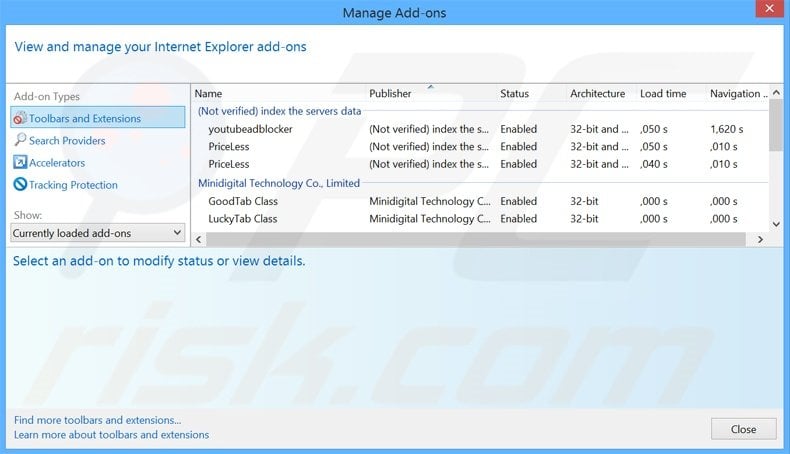This screenshot has height=454, width=790.
Task: Select the GoodTab Class add-on
Action: tap(242, 201)
